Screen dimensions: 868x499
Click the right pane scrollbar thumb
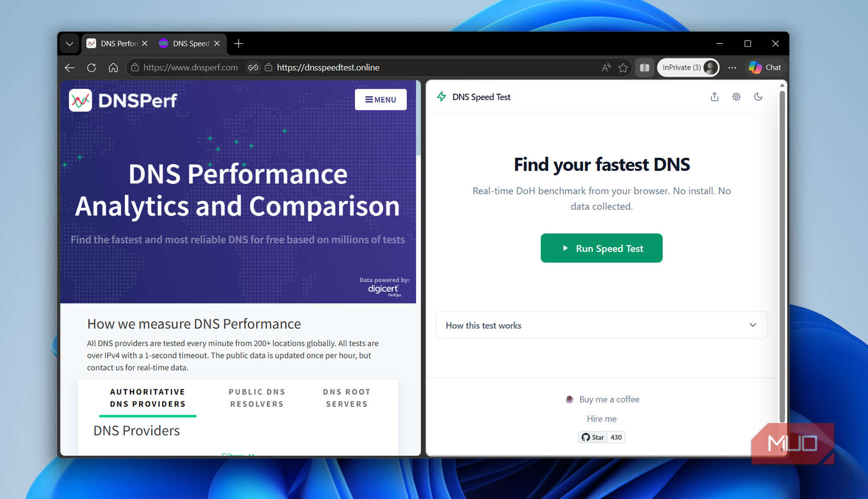click(782, 257)
